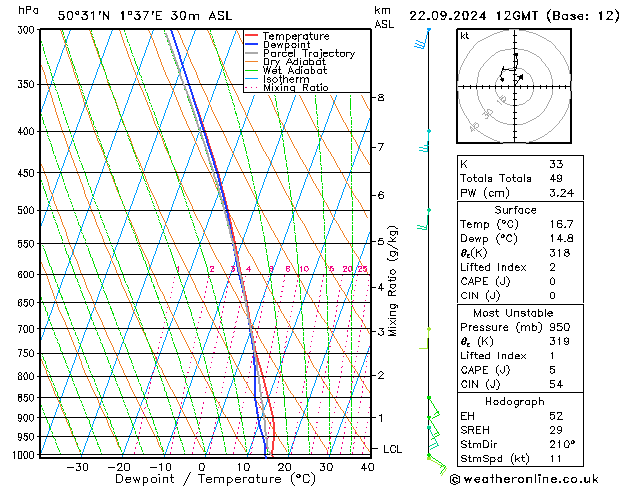The height and width of the screenshot is (486, 629).
Task: Click the Isotherm legend entry
Action: (286, 79)
